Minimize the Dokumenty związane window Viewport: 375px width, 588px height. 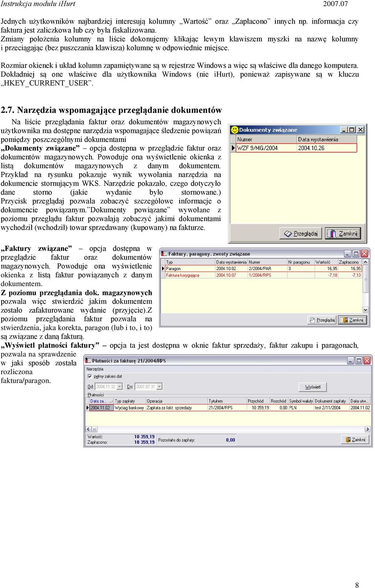pyautogui.click(x=344, y=130)
